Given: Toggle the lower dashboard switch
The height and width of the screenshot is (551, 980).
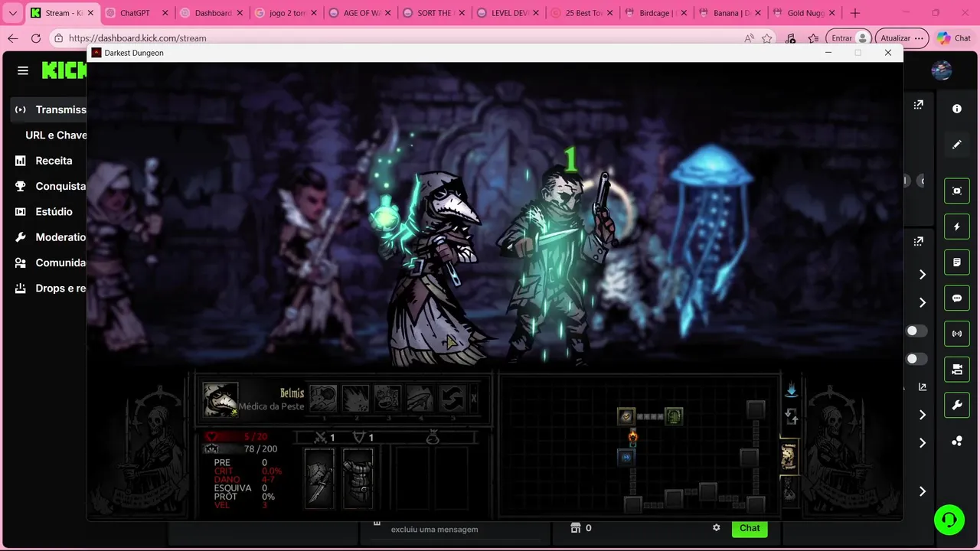Looking at the screenshot, I should [916, 359].
